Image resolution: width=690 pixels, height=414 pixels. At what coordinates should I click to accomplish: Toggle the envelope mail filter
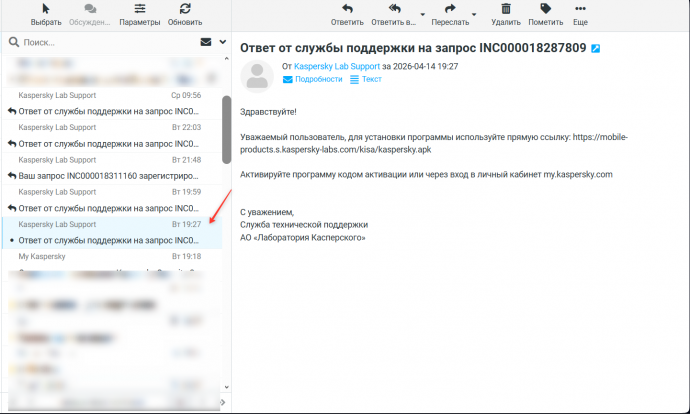pyautogui.click(x=205, y=43)
